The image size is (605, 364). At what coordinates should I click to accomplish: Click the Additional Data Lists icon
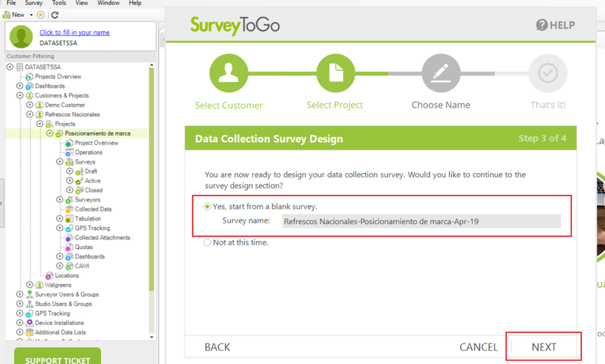click(x=30, y=332)
